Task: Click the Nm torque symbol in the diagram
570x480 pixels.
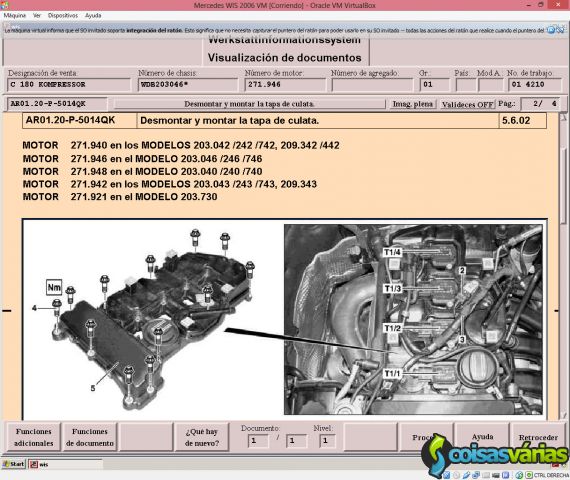Action: (54, 287)
